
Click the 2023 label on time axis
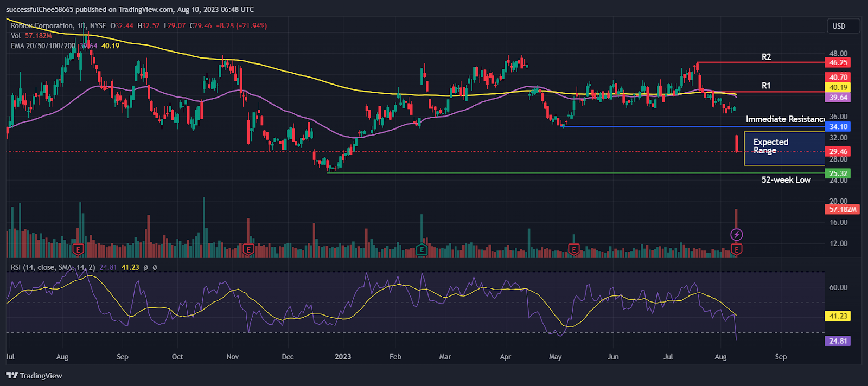(x=343, y=357)
